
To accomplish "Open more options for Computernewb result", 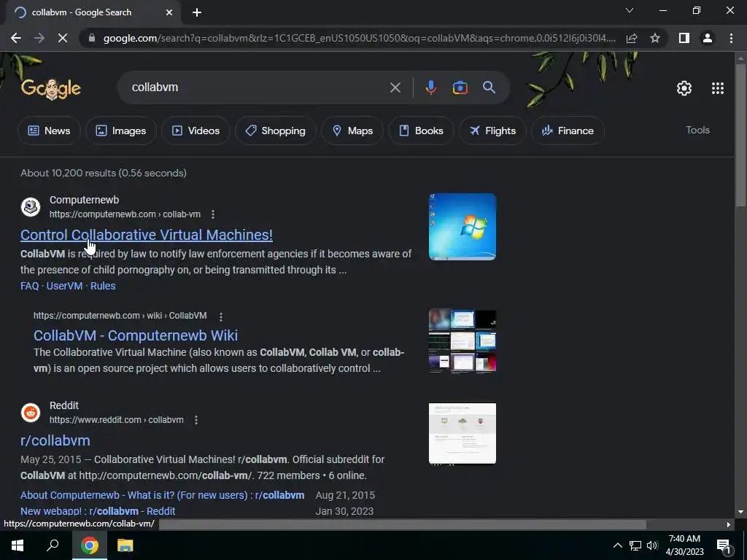I will pyautogui.click(x=213, y=214).
